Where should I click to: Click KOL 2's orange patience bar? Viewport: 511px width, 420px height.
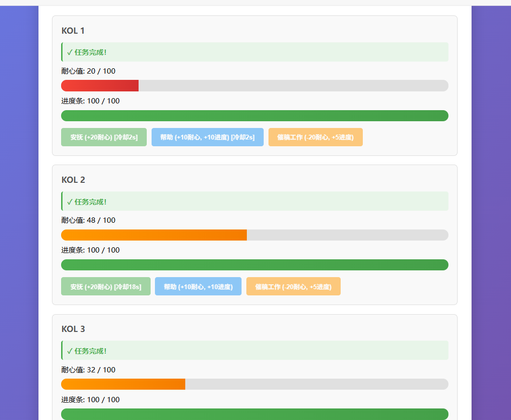(x=154, y=235)
